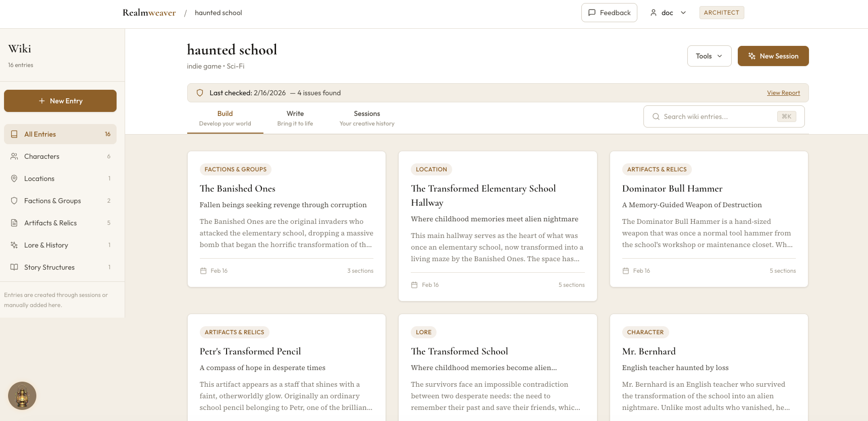Filter wiki by Factions & Groups
868x421 pixels.
pyautogui.click(x=60, y=201)
